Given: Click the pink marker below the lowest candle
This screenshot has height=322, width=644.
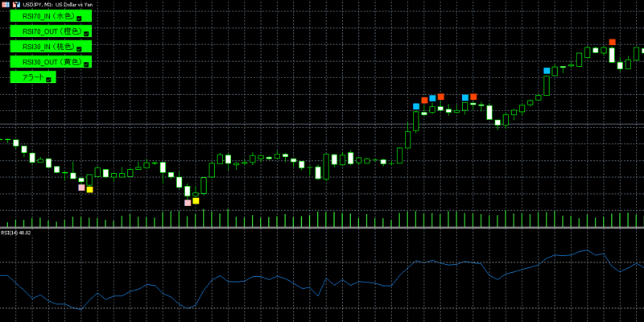Looking at the screenshot, I should pos(188,203).
